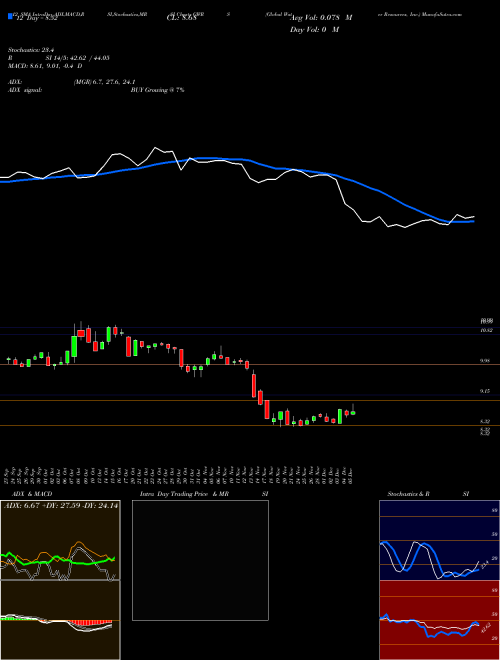
Task: Click the blue 12 SMA legend square
Action: 10,16
